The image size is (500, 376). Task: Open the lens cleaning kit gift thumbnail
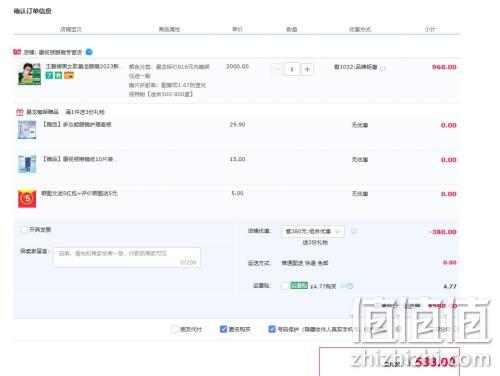(27, 130)
